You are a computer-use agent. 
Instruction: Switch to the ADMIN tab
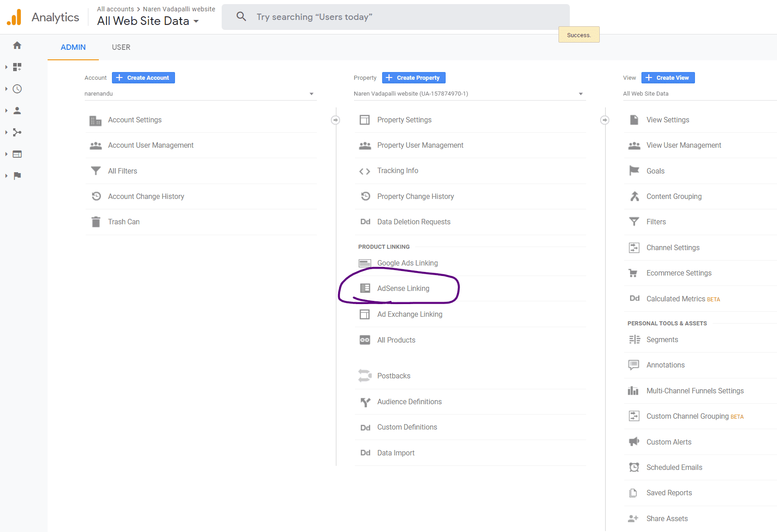(73, 47)
